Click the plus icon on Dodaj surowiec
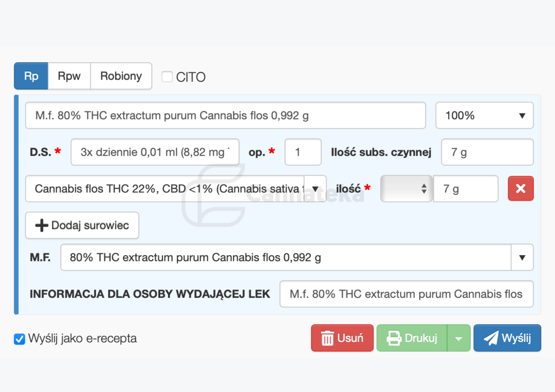 tap(42, 225)
